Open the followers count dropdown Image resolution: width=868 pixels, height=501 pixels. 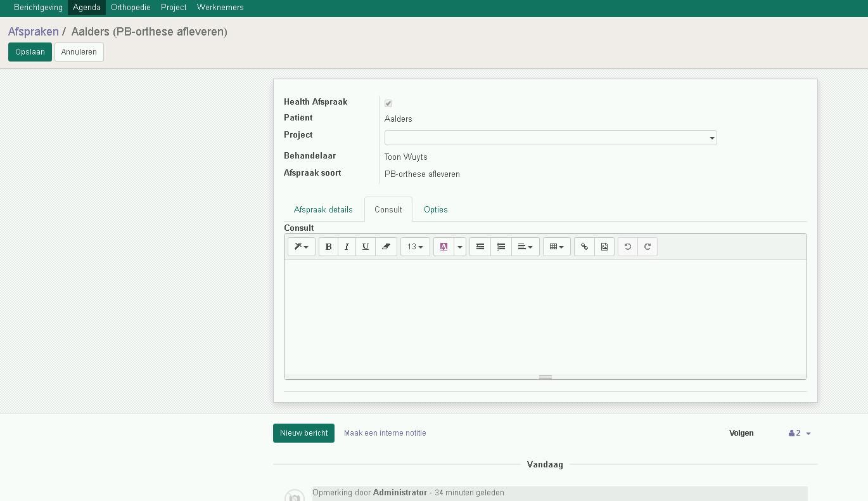point(800,433)
